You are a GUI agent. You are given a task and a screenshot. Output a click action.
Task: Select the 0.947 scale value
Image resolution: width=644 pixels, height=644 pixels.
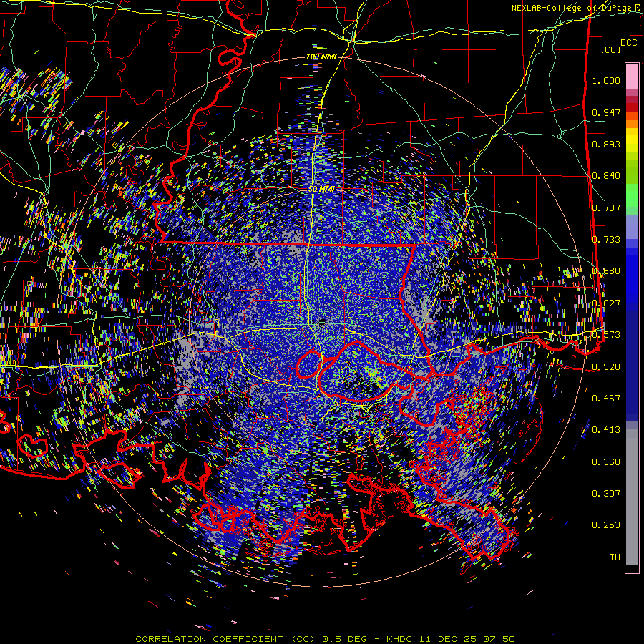click(x=606, y=112)
